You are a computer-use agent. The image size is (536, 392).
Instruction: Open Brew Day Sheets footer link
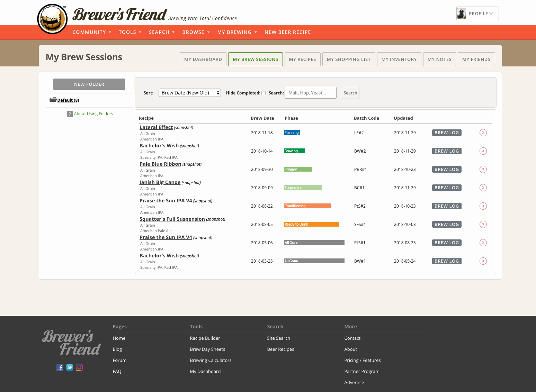[207, 349]
